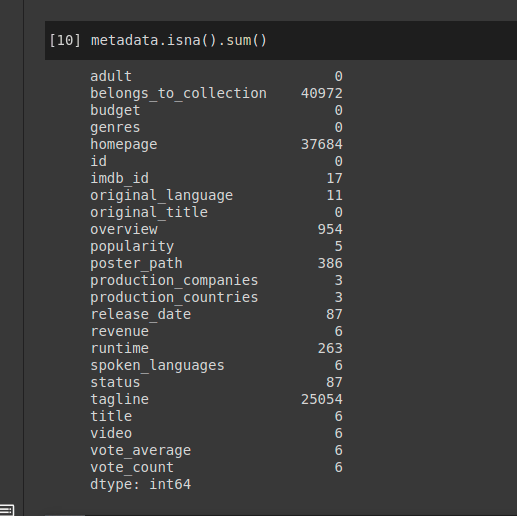Select the 'overview' row label
Viewport: 517px width, 516px height.
click(x=124, y=229)
